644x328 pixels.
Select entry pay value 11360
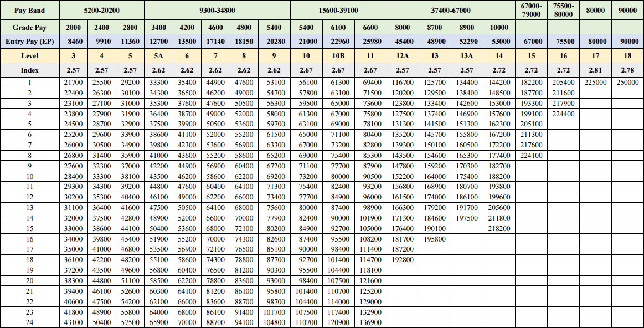point(130,42)
